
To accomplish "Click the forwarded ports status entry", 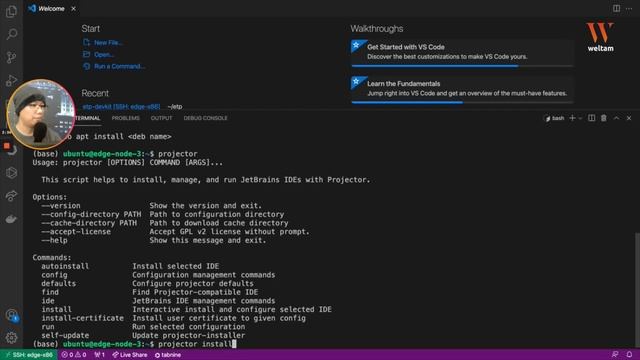I will (99, 355).
